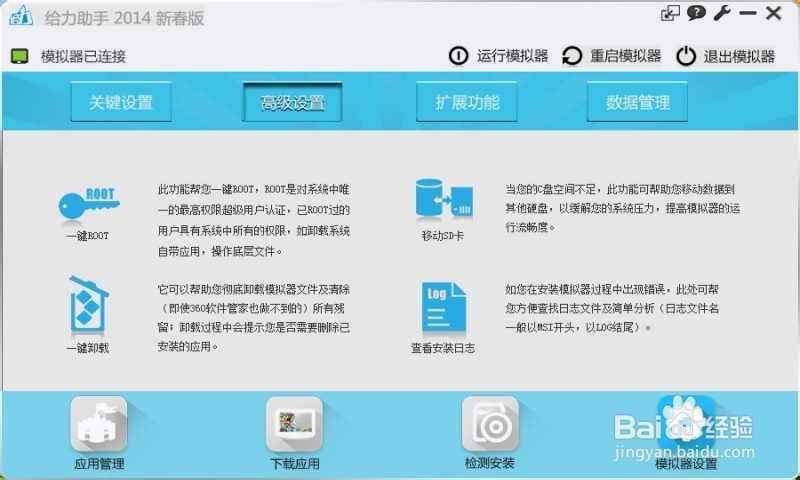This screenshot has height=480, width=800.
Task: Click the 一键卸载 trash bin icon
Action: tap(88, 305)
